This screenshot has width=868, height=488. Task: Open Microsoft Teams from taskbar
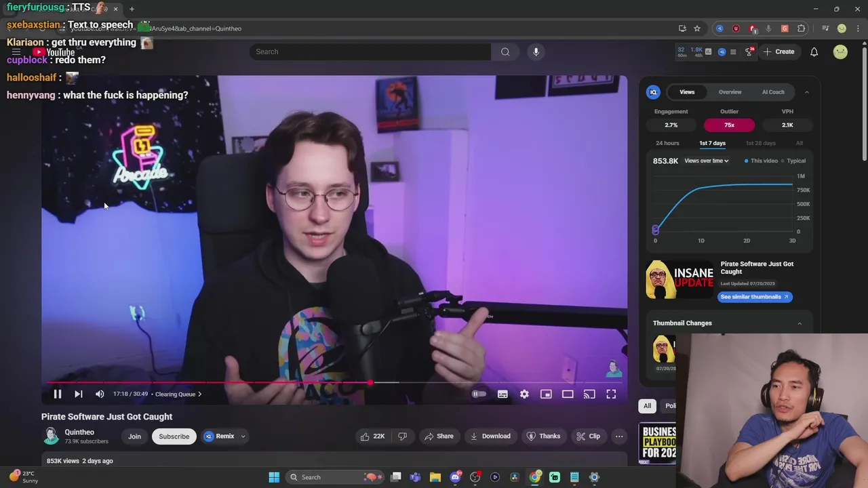(415, 477)
